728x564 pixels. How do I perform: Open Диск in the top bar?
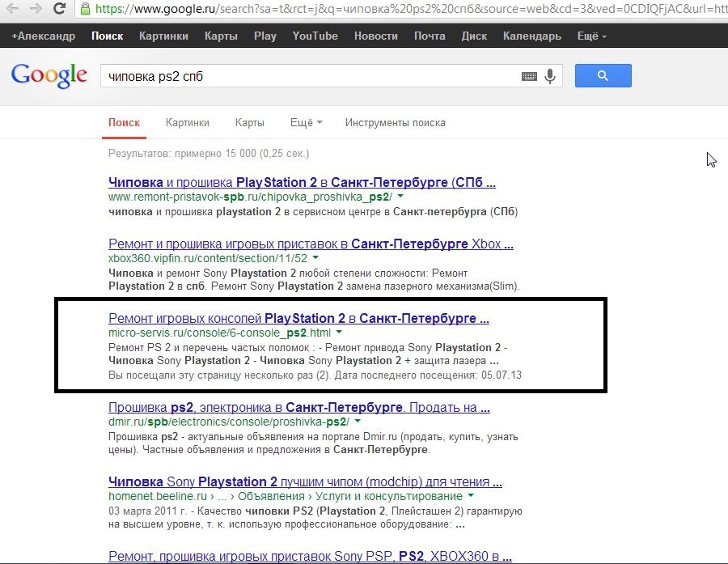click(474, 36)
